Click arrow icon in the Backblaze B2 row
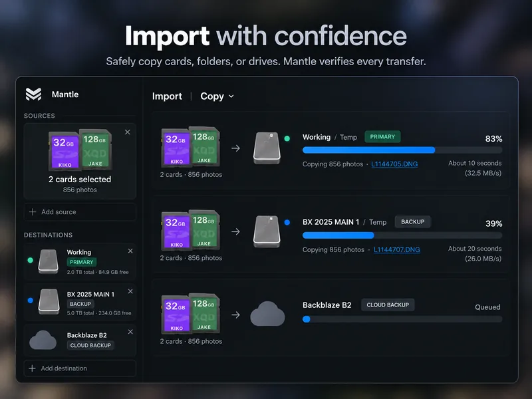 point(236,315)
